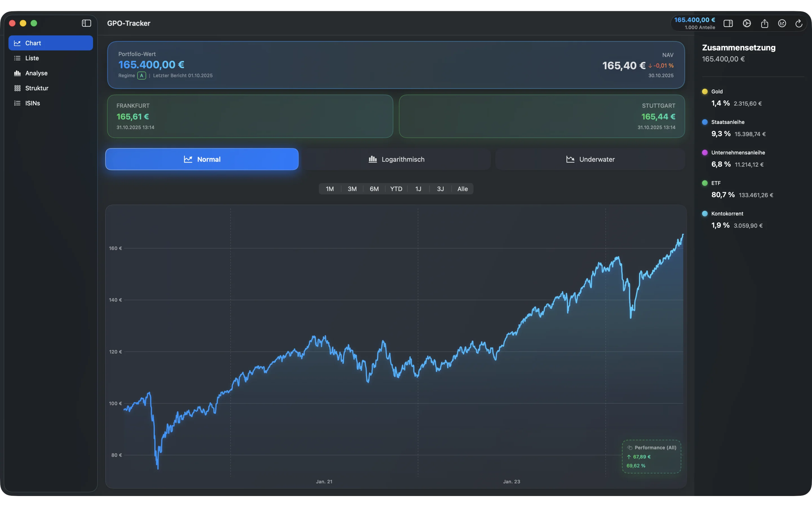Screen dimensions: 812x507
Task: Click the Performance (All) overlay box
Action: (x=651, y=456)
